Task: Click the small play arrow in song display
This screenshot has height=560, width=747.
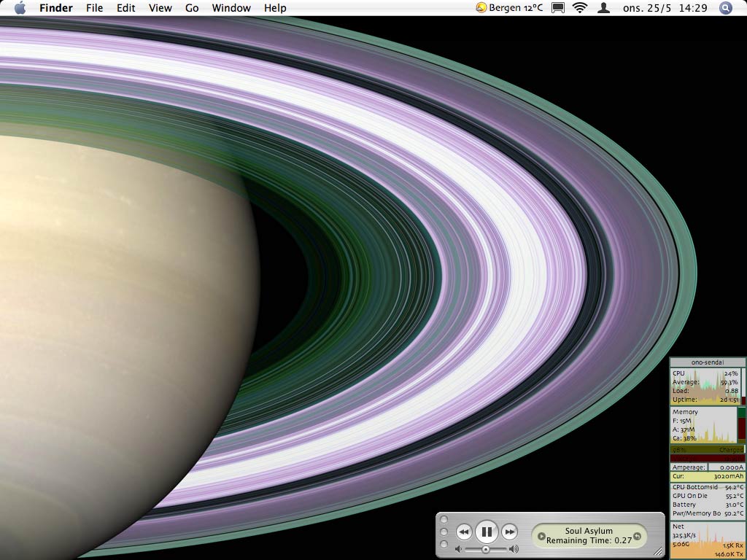Action: tap(541, 537)
